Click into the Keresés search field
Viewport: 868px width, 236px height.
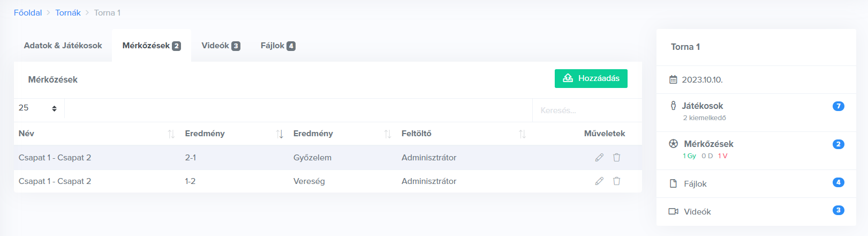(586, 110)
